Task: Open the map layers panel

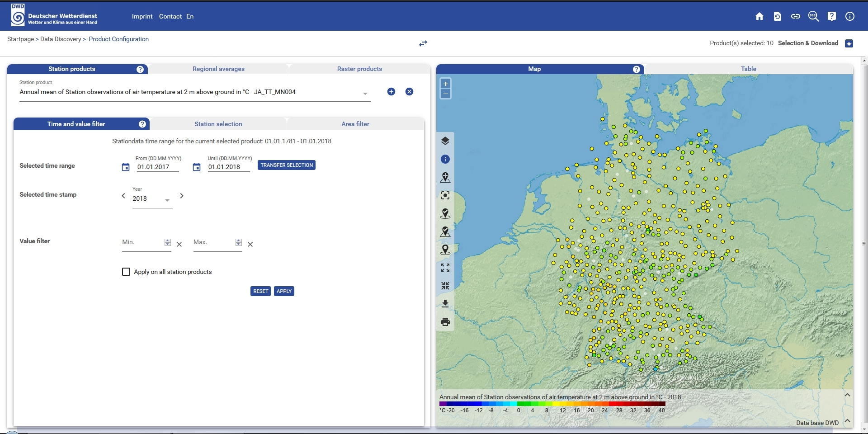Action: coord(445,141)
